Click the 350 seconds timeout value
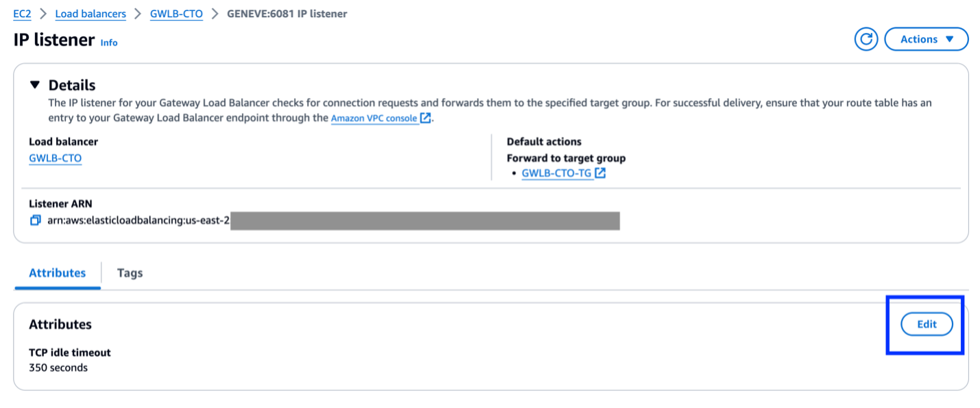Screen dimensions: 980x408 coord(58,368)
